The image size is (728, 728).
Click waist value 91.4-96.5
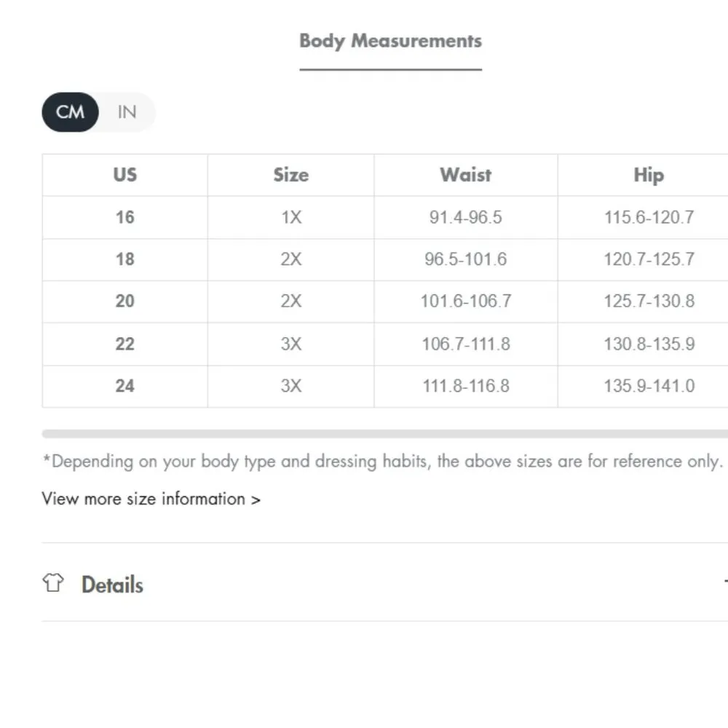coord(465,217)
